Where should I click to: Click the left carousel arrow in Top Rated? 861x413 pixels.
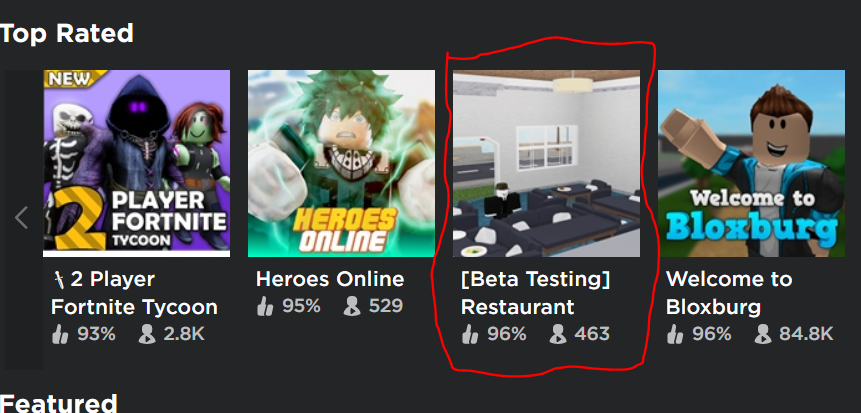(x=22, y=218)
